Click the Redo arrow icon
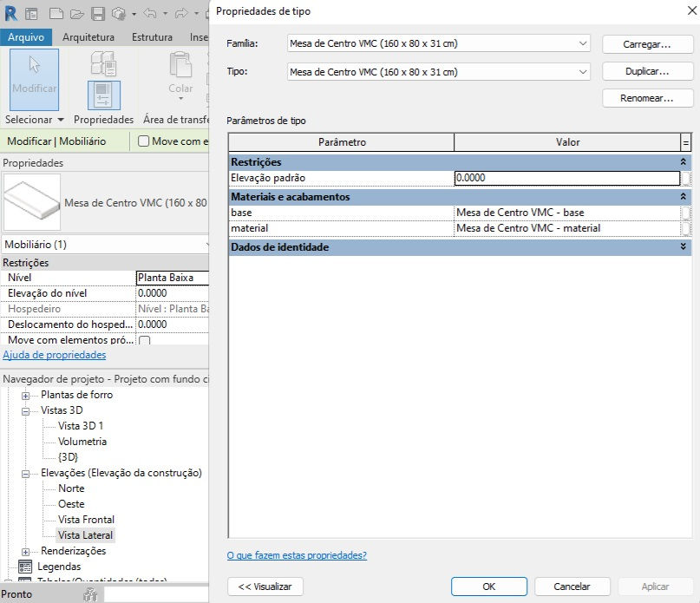Image resolution: width=700 pixels, height=603 pixels. pyautogui.click(x=181, y=14)
